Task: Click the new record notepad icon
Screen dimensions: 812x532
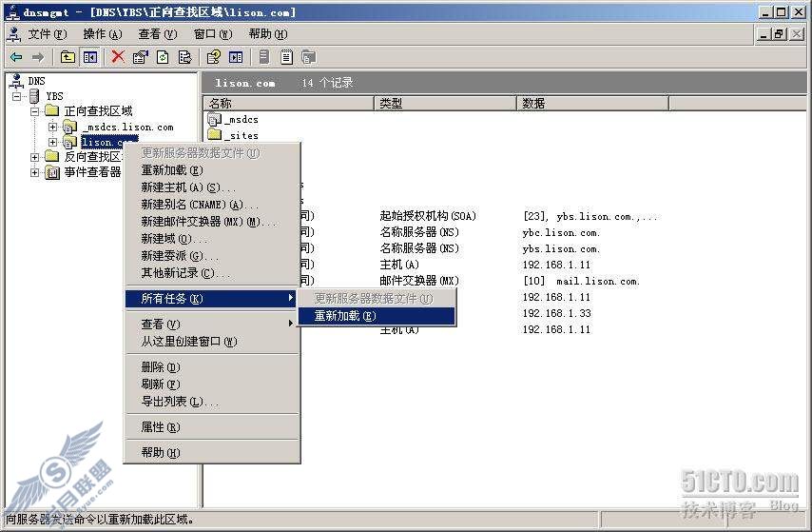Action: pyautogui.click(x=286, y=57)
